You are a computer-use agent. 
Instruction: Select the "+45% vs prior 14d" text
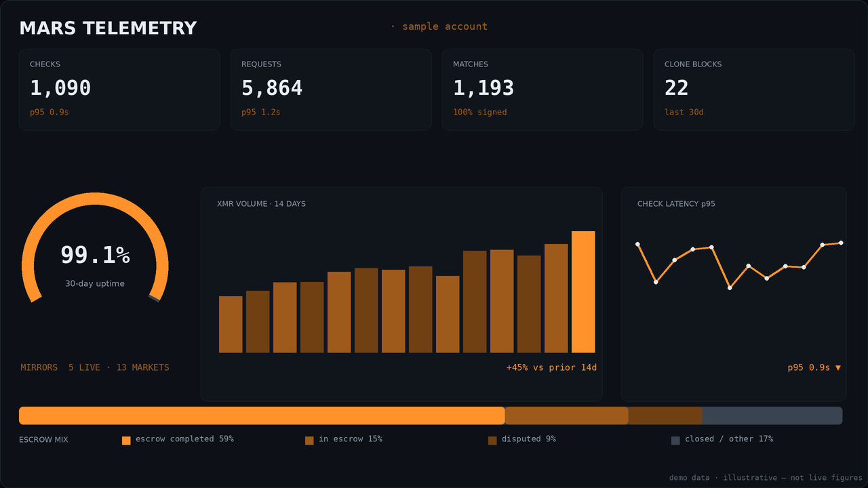(x=551, y=367)
